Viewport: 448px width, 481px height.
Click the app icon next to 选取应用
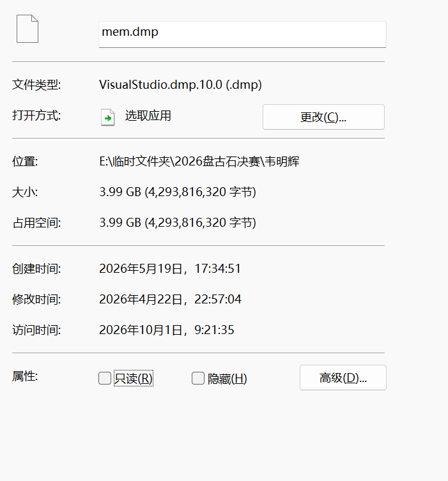108,117
